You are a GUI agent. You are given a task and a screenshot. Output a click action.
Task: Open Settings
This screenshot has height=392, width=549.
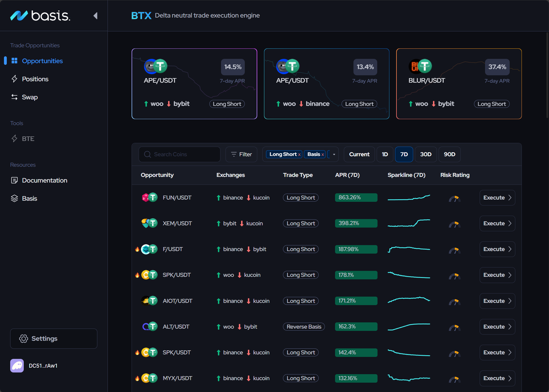[54, 339]
